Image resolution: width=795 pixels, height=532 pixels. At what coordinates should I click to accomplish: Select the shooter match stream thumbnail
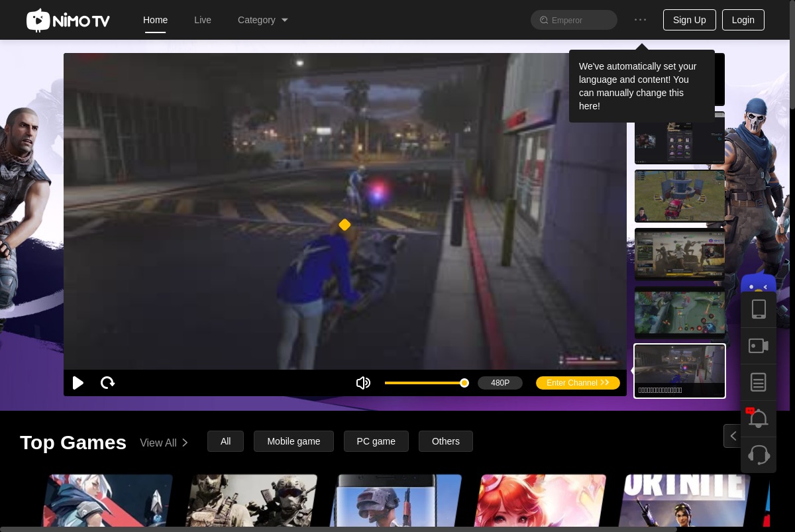(x=680, y=254)
